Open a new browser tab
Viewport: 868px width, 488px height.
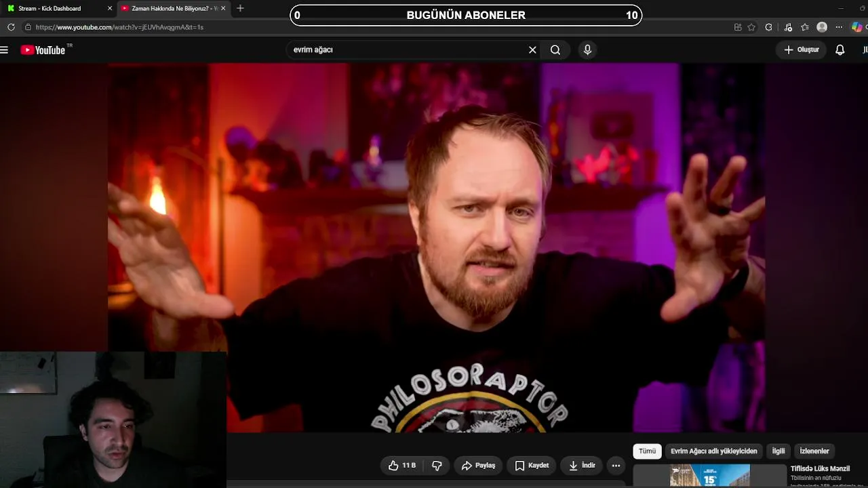(240, 8)
